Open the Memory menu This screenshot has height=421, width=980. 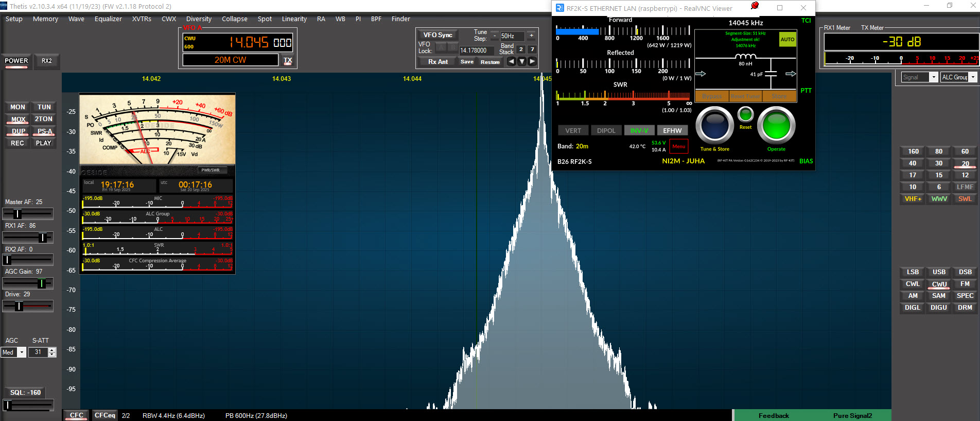point(45,19)
